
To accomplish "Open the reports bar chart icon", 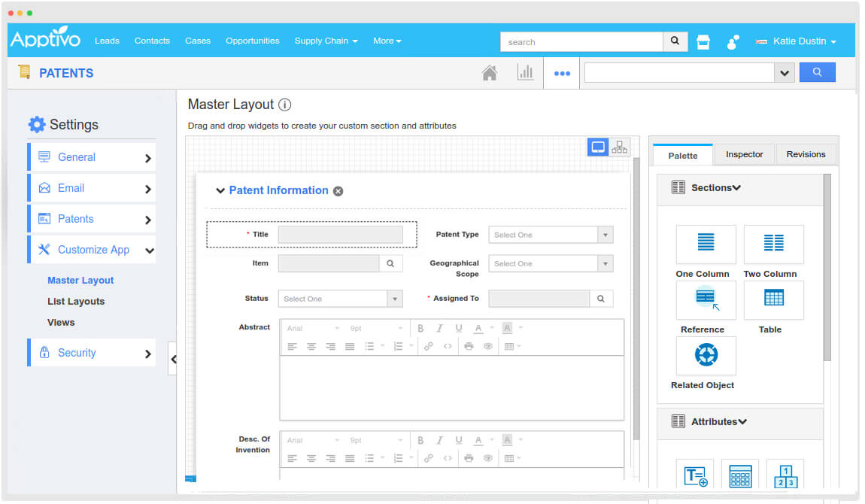I will [525, 73].
